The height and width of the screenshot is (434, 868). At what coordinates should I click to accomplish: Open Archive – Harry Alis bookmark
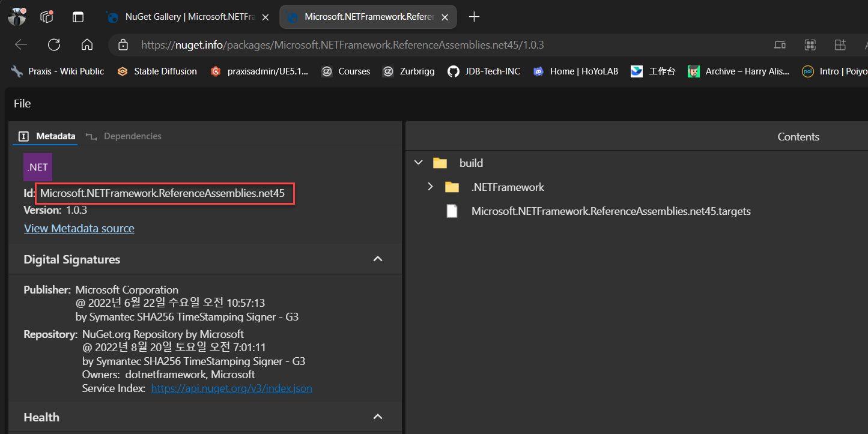pyautogui.click(x=738, y=71)
